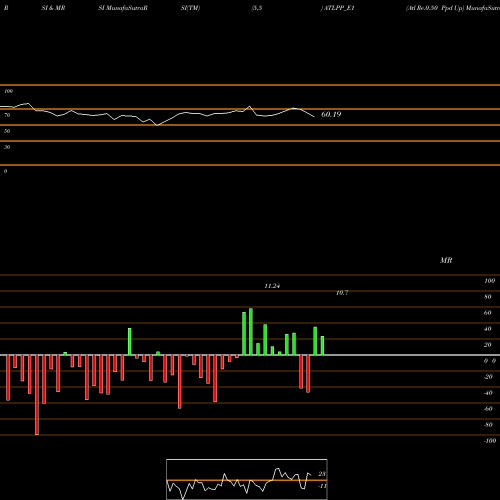Click the last green bar in MR chart
This screenshot has height=500, width=500.
322,346
